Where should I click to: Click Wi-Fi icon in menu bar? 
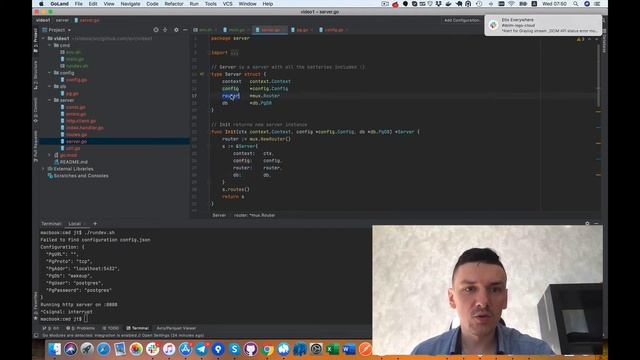click(511, 4)
